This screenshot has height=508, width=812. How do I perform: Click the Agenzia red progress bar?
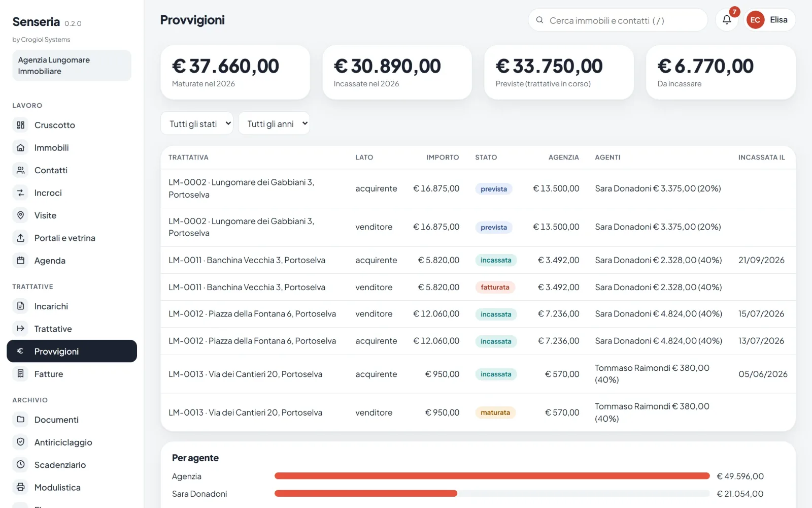[492, 476]
